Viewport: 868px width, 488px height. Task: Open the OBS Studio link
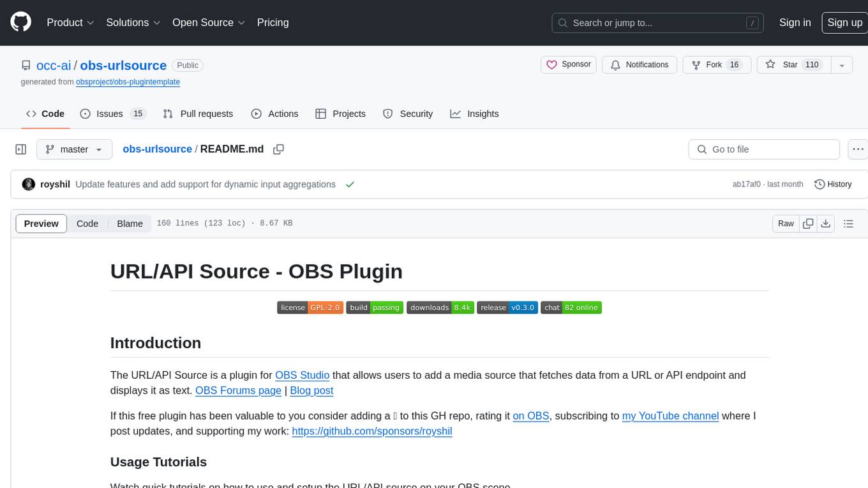click(303, 375)
